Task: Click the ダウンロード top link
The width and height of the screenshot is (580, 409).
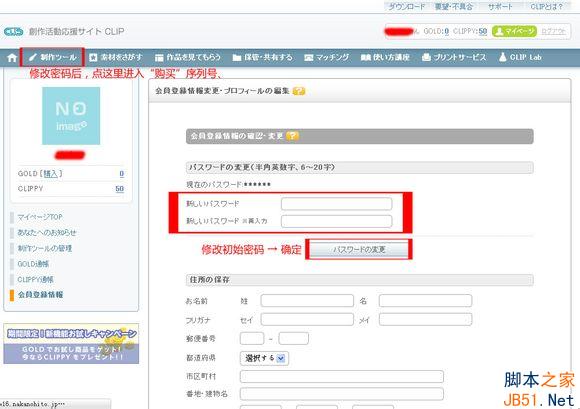Action: coord(406,7)
